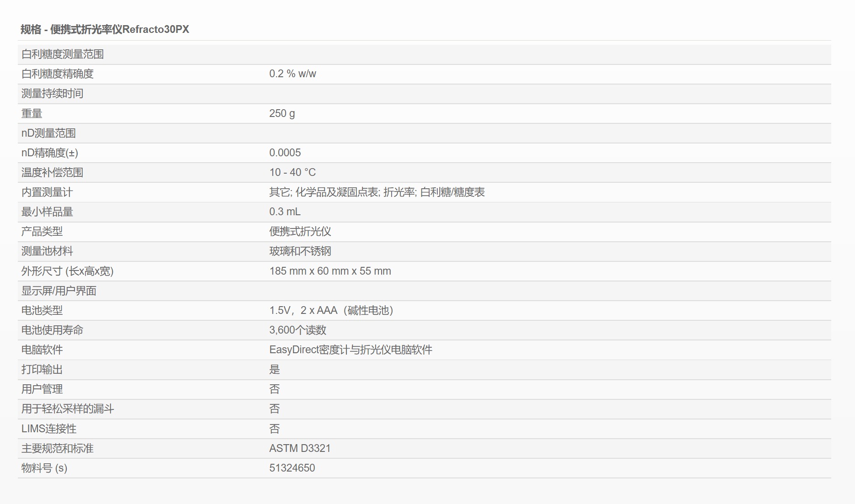The image size is (855, 504).
Task: Click the nD测量范围 row label
Action: click(48, 133)
